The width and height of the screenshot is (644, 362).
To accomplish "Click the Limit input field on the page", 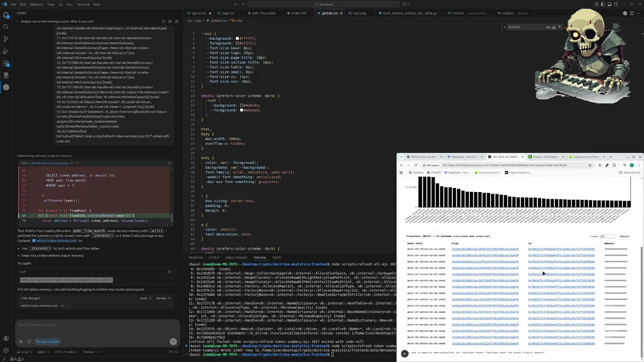I will click(608, 236).
